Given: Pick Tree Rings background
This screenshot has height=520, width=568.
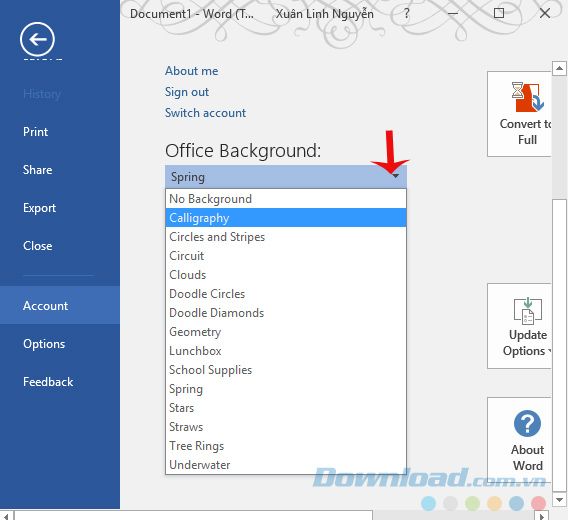Looking at the screenshot, I should pyautogui.click(x=286, y=446).
